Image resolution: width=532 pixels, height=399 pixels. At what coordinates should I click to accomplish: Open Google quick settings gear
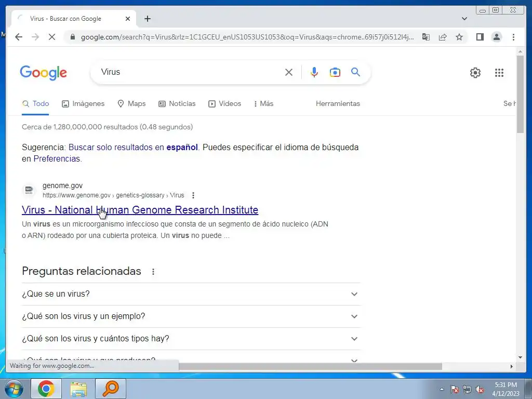pyautogui.click(x=475, y=73)
